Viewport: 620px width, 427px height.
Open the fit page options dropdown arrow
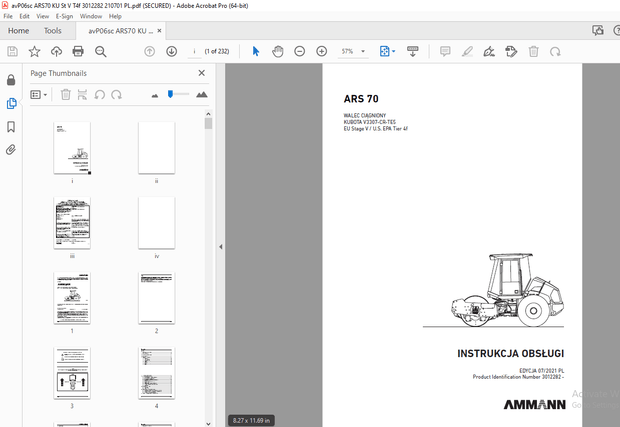pyautogui.click(x=393, y=51)
